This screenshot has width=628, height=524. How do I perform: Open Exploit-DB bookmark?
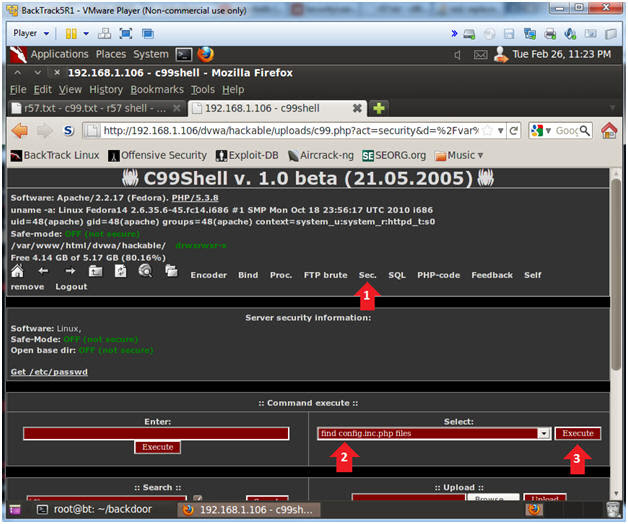pyautogui.click(x=247, y=155)
